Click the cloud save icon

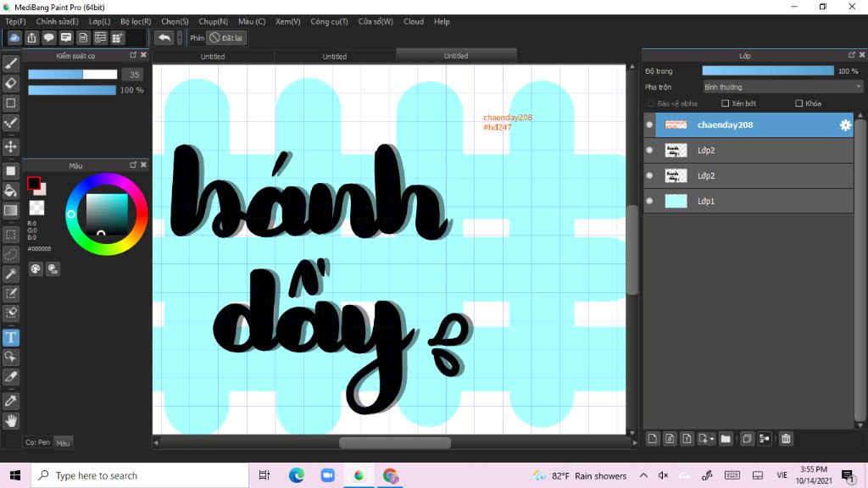(14, 37)
